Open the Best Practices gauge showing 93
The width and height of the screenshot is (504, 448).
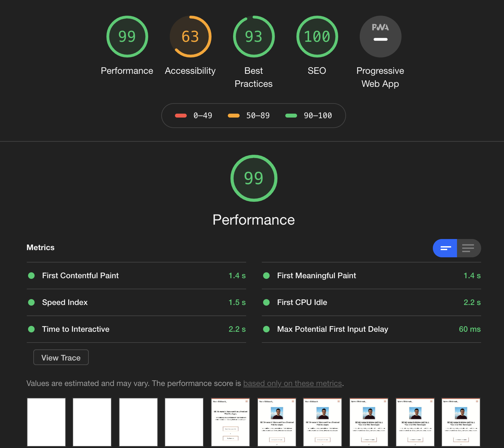tap(254, 37)
